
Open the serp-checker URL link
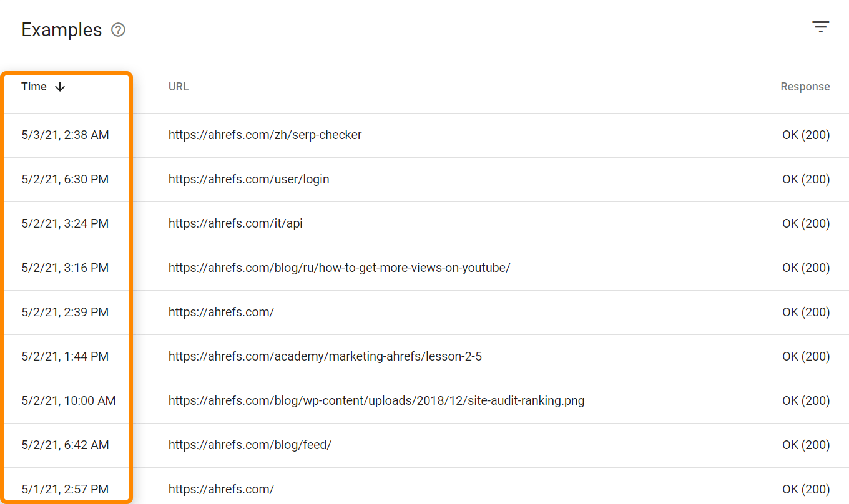[x=265, y=135]
